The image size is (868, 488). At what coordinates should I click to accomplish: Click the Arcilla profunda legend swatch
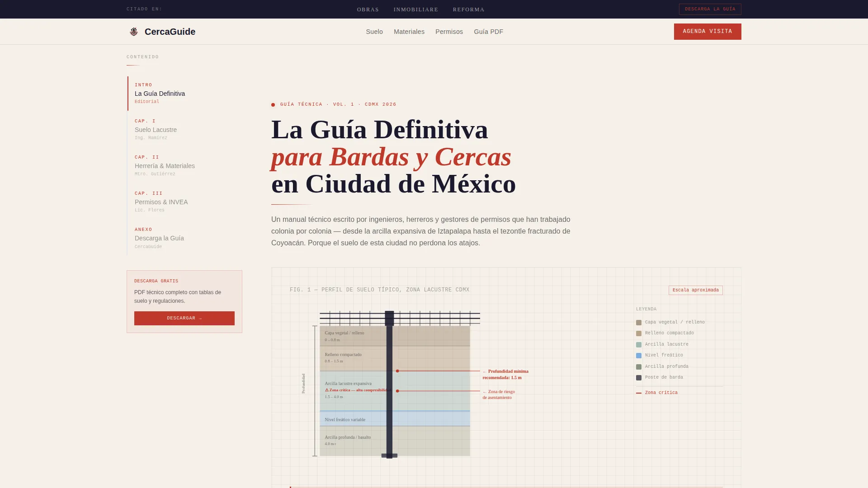(639, 367)
